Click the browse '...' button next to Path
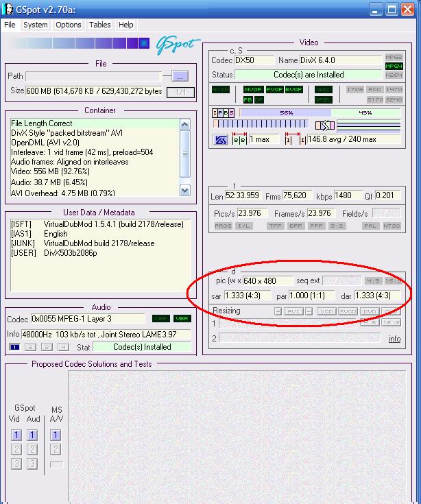This screenshot has width=421, height=504. click(x=180, y=76)
